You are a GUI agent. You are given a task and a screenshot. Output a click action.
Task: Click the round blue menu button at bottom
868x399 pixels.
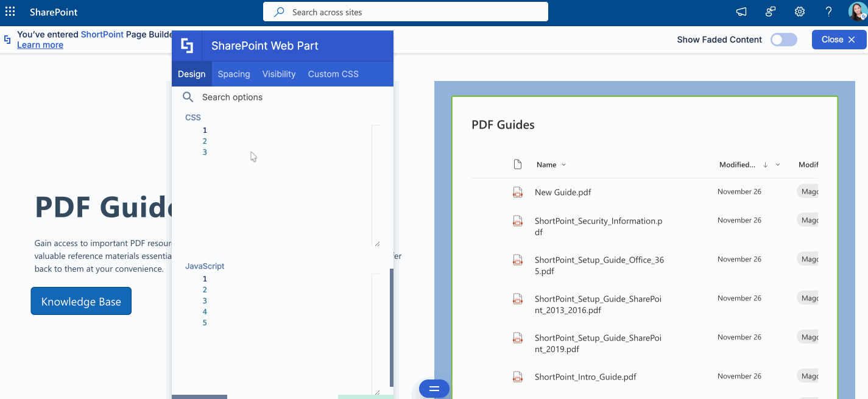point(434,388)
